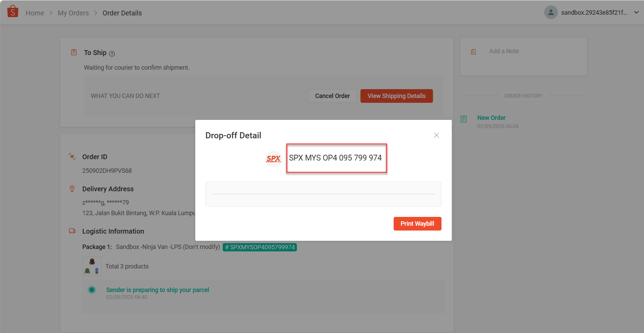The image size is (644, 333).
Task: Click the SPXMYSOP4095799974 tracking number tag
Action: click(x=260, y=247)
